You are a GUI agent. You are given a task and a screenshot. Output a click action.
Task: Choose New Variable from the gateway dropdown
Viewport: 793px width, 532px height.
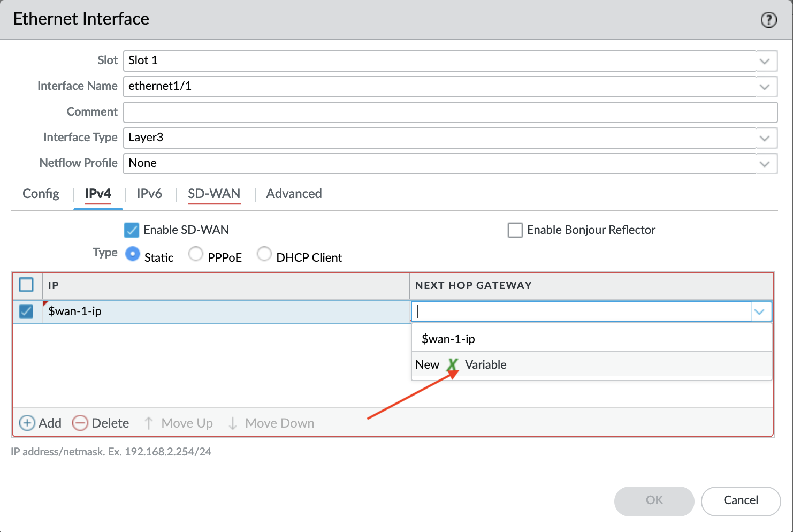click(x=591, y=365)
